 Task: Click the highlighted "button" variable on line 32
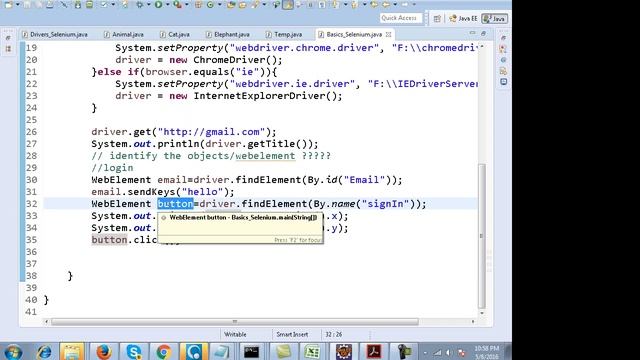tap(176, 204)
